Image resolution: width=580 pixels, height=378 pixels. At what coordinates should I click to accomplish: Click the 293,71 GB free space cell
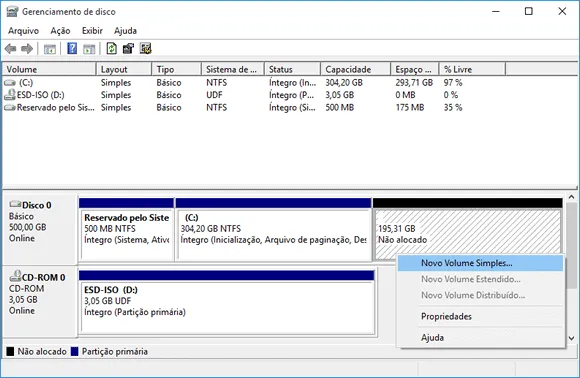pyautogui.click(x=414, y=82)
